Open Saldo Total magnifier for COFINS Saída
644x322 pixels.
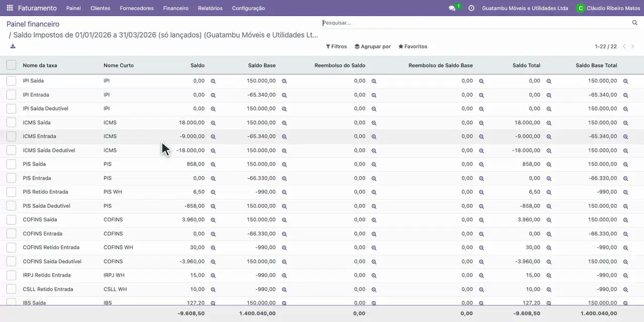point(549,220)
